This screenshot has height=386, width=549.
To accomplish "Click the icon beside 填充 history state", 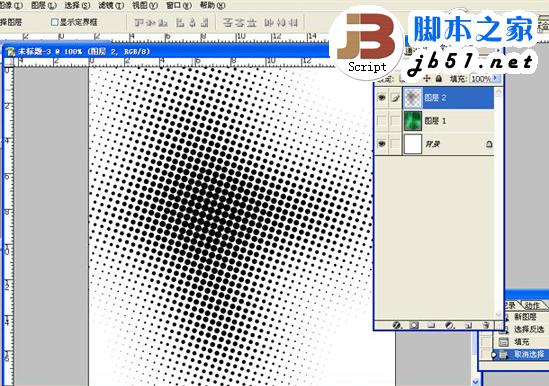I will point(503,342).
